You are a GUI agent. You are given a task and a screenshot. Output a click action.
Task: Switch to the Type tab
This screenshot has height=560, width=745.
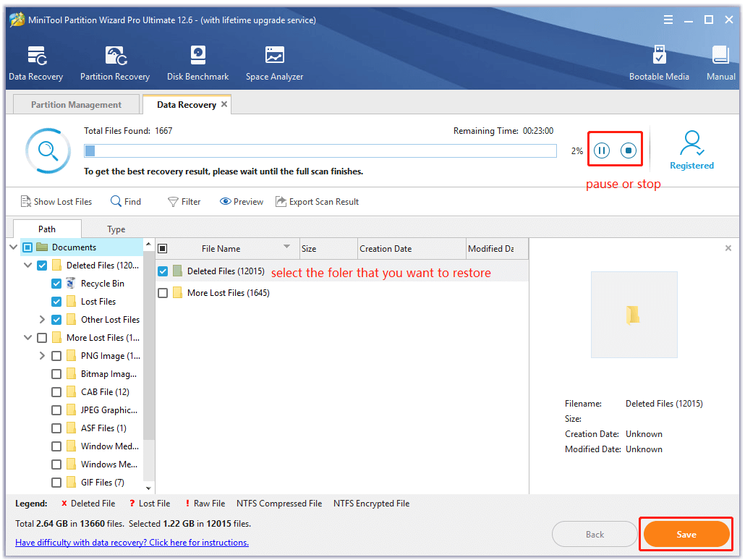click(x=116, y=229)
